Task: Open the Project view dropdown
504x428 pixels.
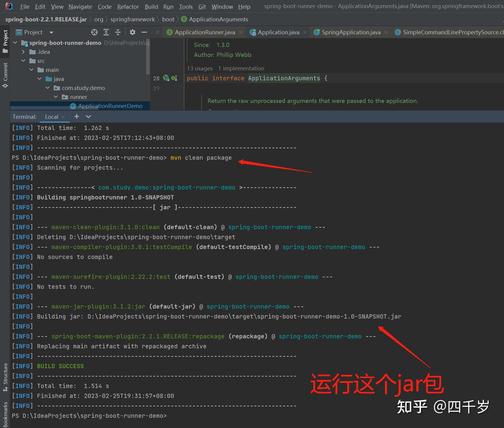Action: click(x=51, y=32)
